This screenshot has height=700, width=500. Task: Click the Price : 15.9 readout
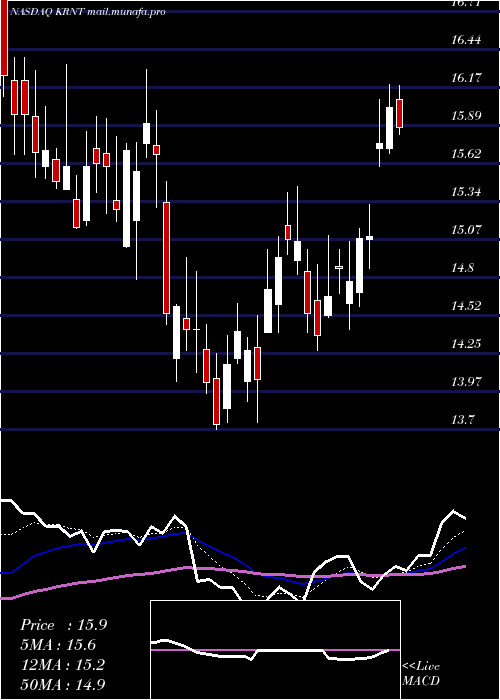[x=63, y=625]
